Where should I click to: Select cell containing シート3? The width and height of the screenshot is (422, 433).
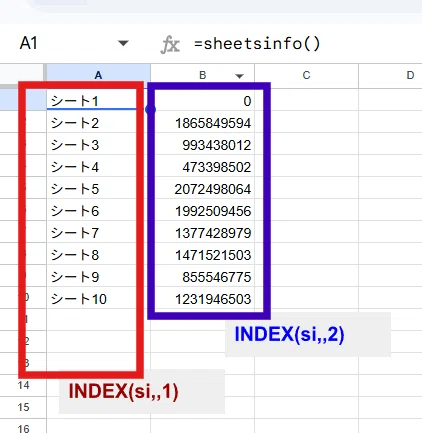[x=98, y=144]
